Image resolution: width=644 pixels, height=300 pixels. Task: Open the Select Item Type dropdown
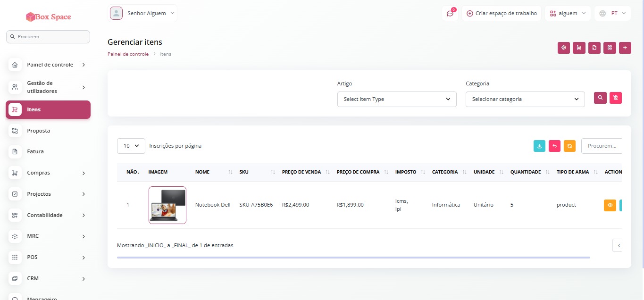(397, 99)
